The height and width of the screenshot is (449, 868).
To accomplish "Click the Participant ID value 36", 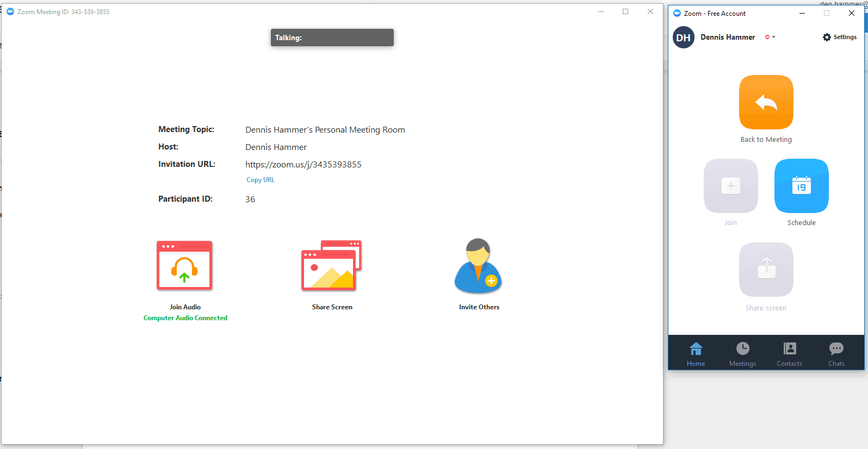I will (x=250, y=199).
